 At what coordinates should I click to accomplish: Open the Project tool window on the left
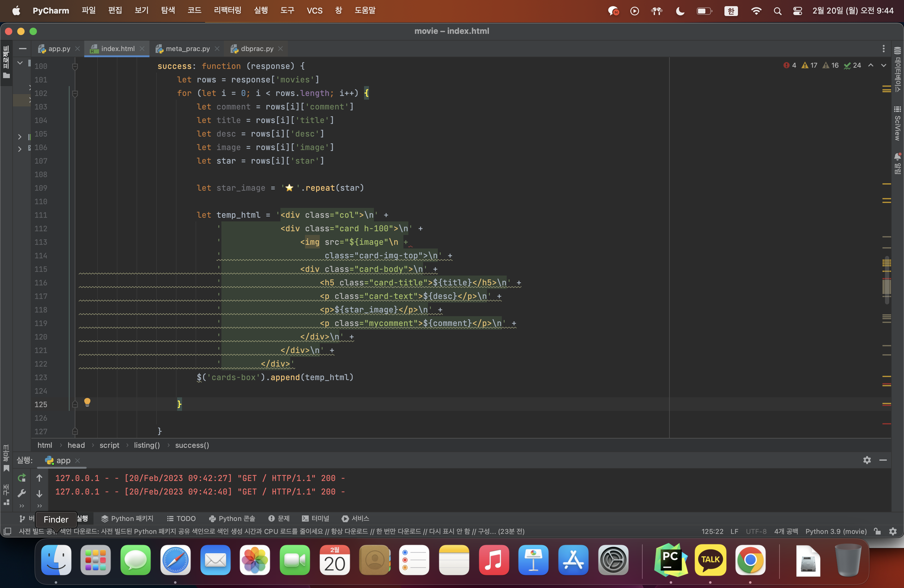[x=6, y=62]
